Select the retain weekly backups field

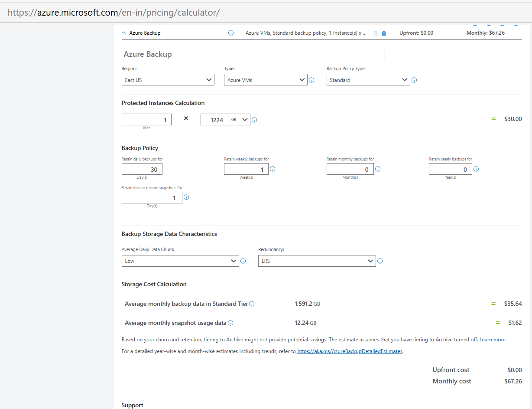coord(246,170)
